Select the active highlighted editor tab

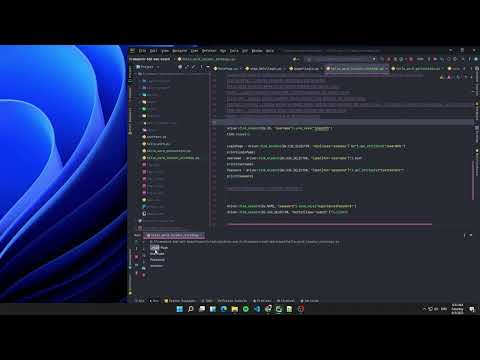(x=357, y=69)
